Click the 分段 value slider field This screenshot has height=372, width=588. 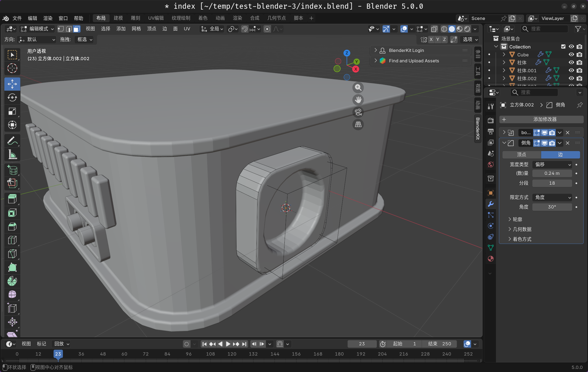click(x=552, y=183)
